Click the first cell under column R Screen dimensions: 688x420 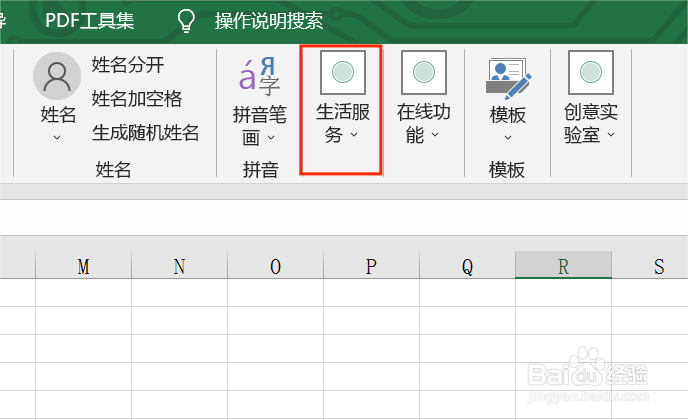(x=563, y=293)
